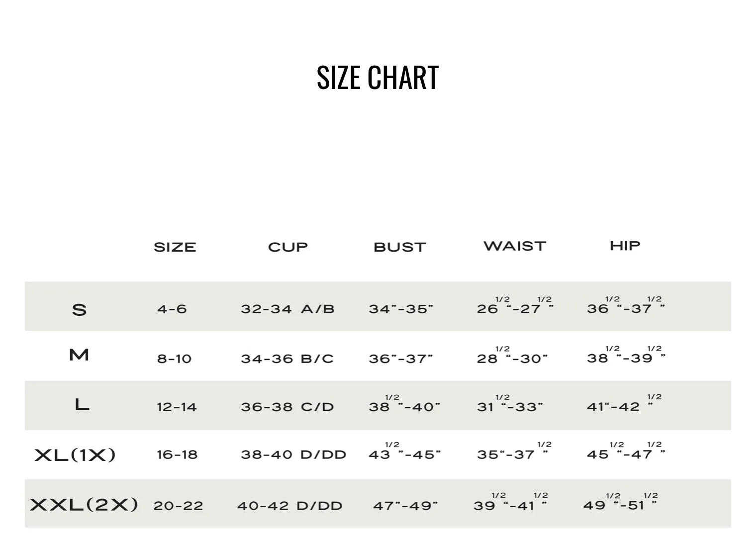The height and width of the screenshot is (547, 756).
Task: Click the 47"-49" bust measurement
Action: [405, 506]
